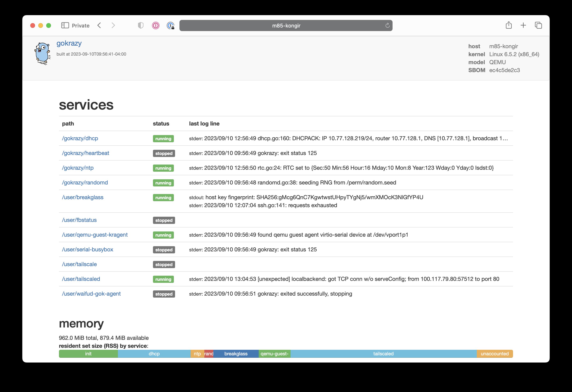Open the /user/tailscaled service link

(x=81, y=279)
